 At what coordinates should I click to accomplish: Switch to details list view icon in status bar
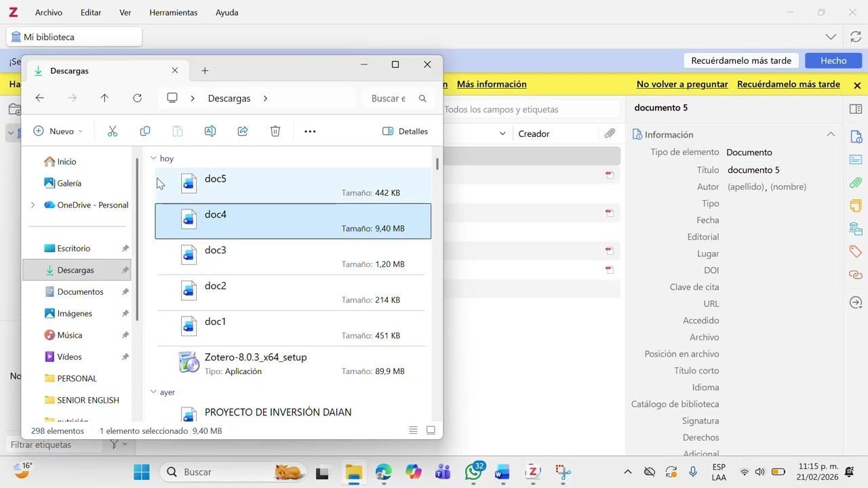(413, 430)
